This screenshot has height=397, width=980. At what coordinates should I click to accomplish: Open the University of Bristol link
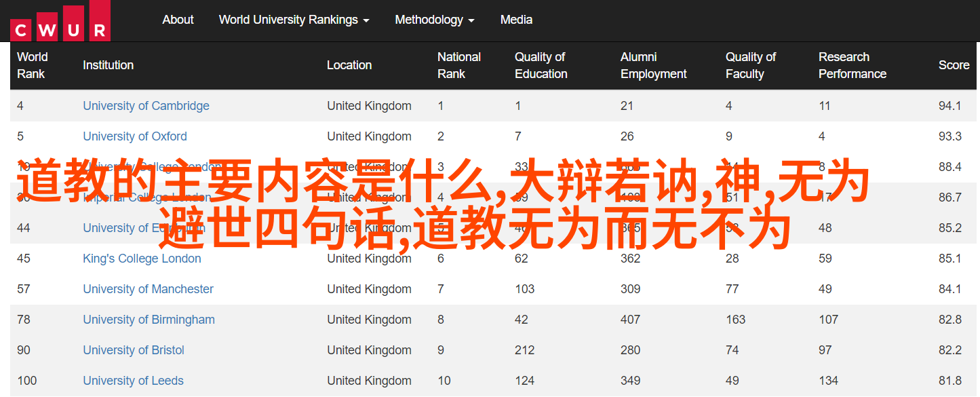click(x=134, y=350)
